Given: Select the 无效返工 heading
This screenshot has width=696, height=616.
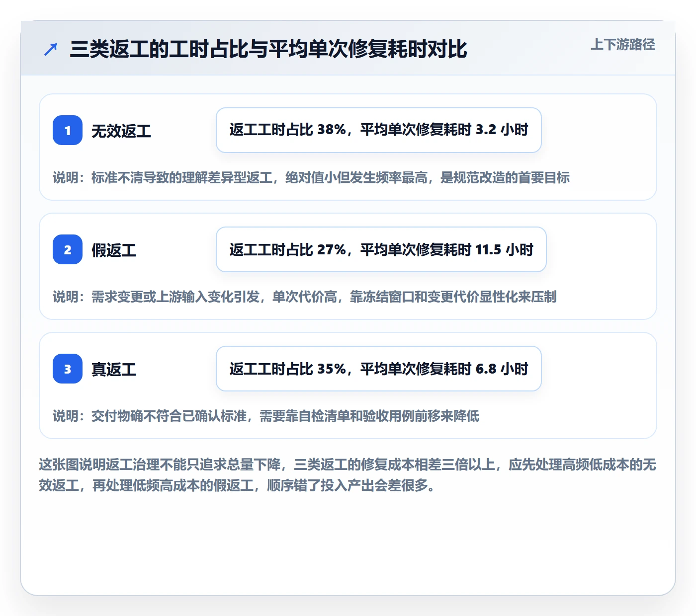Looking at the screenshot, I should (x=121, y=131).
